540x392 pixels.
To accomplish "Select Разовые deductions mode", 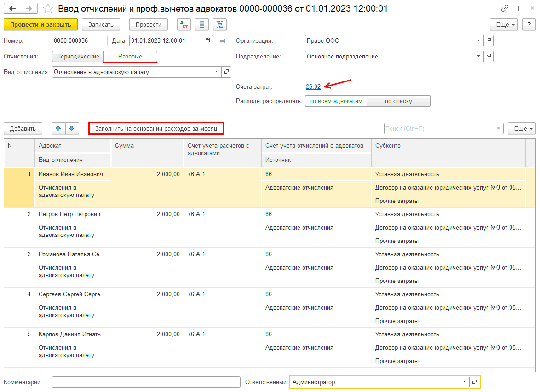I will tap(130, 56).
